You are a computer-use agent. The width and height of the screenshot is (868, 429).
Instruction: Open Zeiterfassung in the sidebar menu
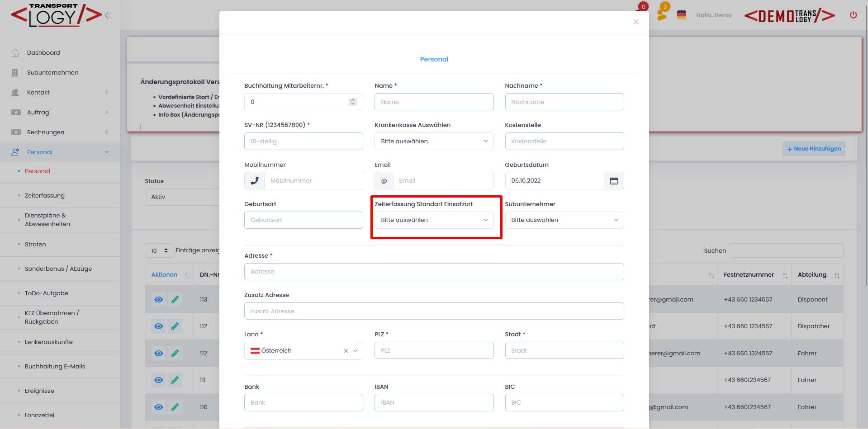45,196
